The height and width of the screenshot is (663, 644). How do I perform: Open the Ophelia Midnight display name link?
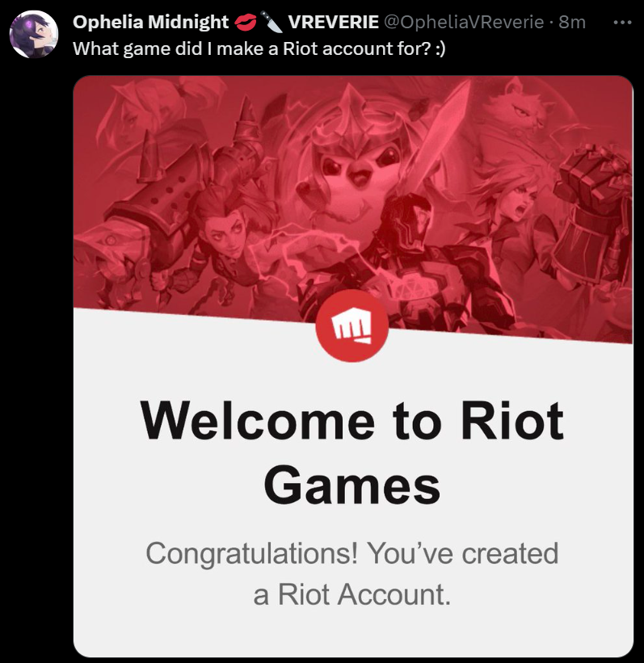click(x=150, y=22)
